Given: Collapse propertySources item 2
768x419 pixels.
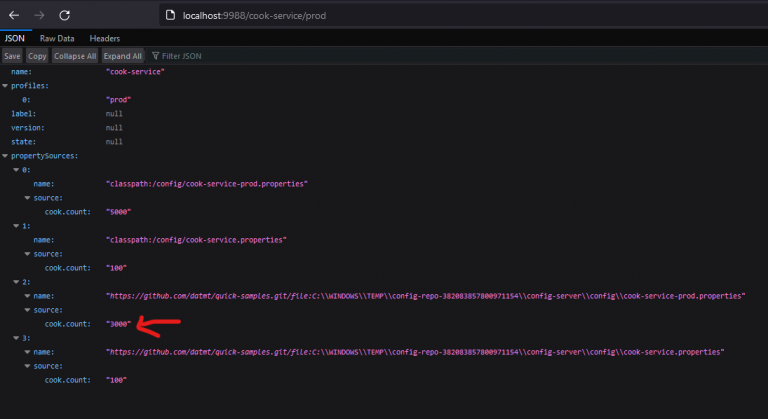Looking at the screenshot, I should click(16, 282).
